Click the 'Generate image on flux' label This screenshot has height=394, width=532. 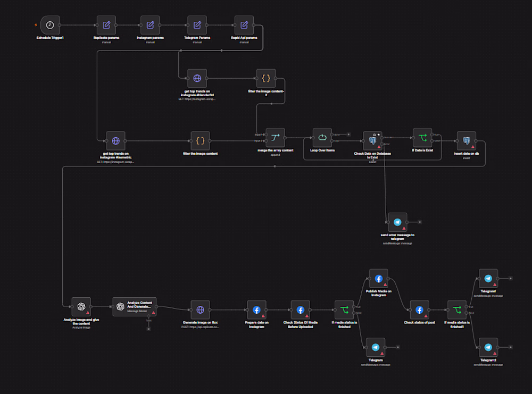[200, 322]
